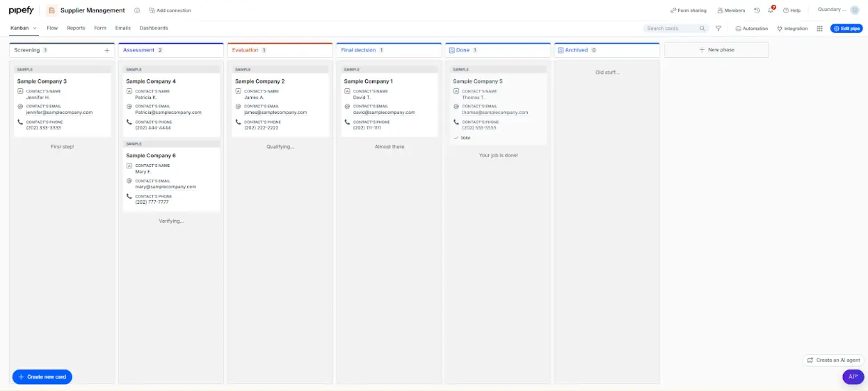Screen dimensions: 868x391
Task: Open Integration settings
Action: [x=793, y=29]
